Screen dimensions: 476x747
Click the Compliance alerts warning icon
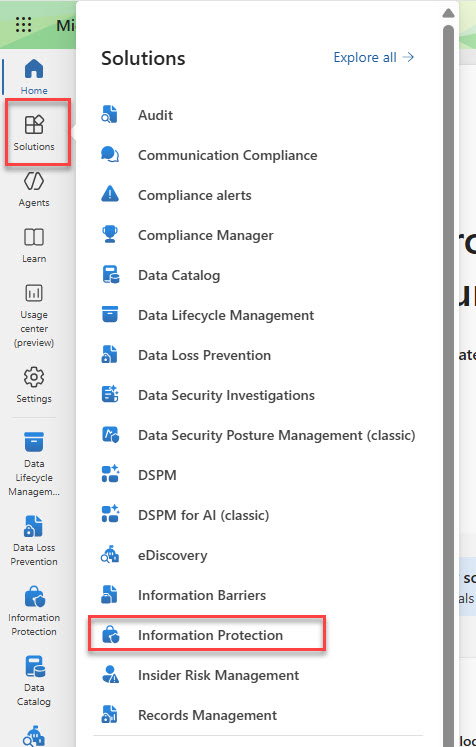point(110,195)
